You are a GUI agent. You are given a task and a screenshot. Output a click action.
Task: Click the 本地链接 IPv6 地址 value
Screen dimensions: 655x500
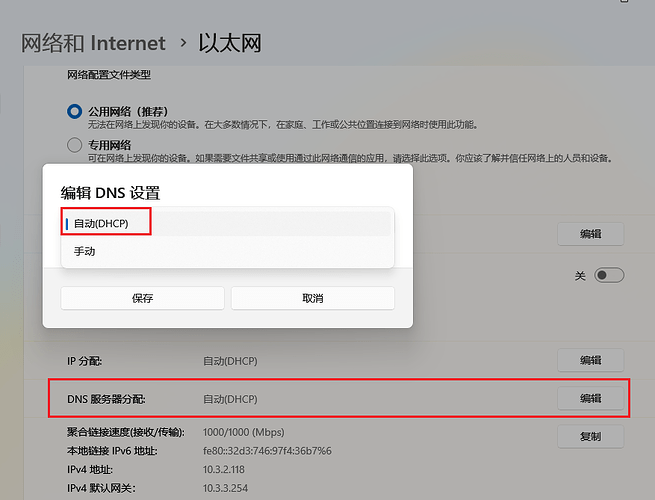click(267, 451)
